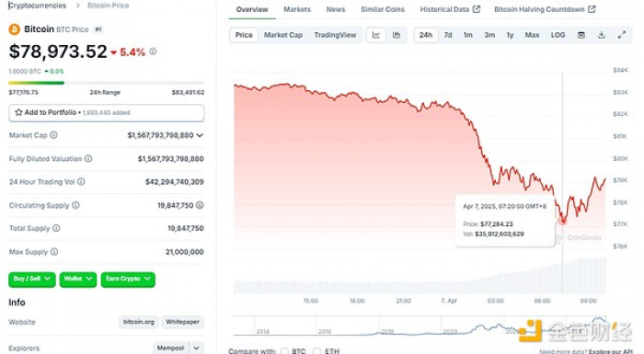Open the Markets tab

click(297, 9)
